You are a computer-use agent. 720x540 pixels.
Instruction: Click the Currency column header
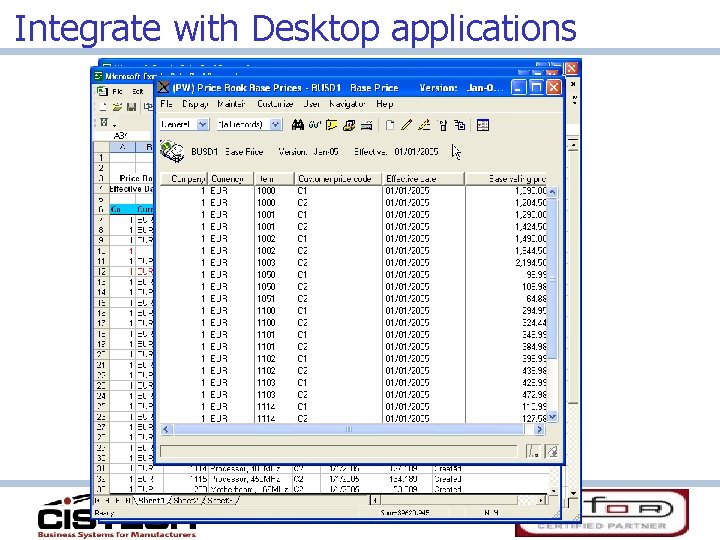coord(231,179)
